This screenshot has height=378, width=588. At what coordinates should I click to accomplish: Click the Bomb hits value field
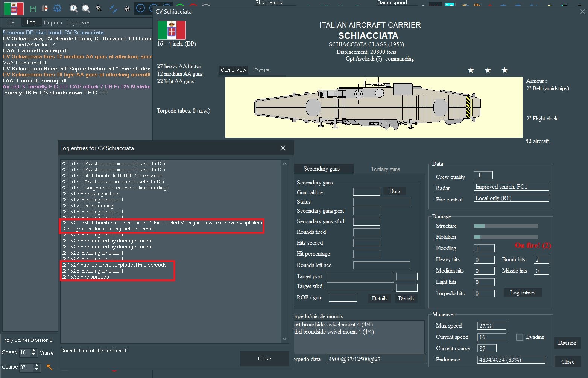(541, 259)
